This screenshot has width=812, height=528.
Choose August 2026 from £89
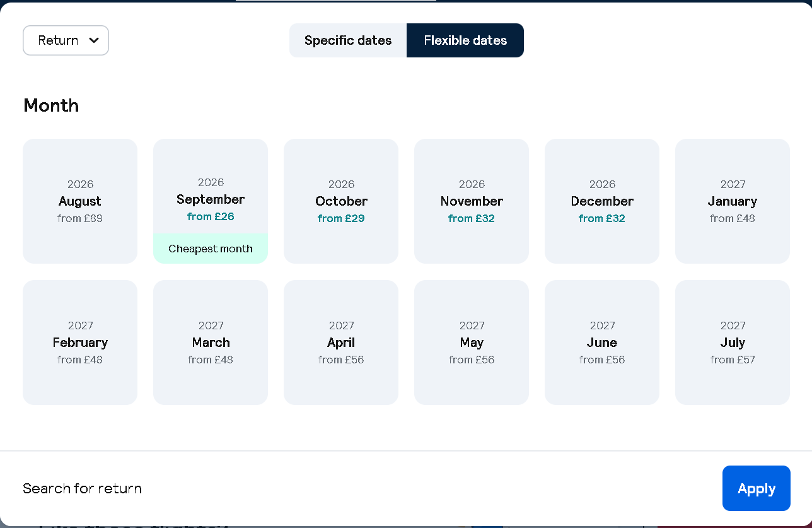[x=80, y=201]
